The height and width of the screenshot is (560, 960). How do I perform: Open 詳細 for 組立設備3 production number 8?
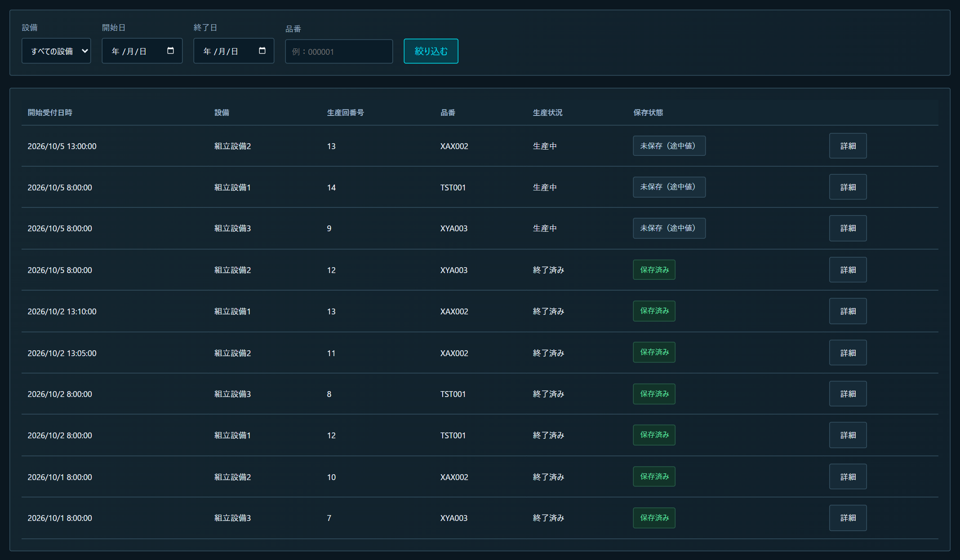click(x=848, y=393)
